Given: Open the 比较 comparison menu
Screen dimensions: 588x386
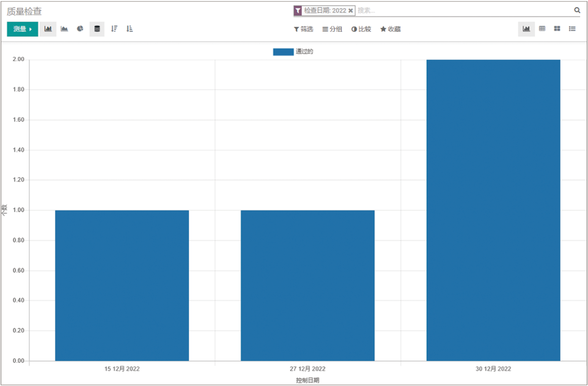Looking at the screenshot, I should click(x=361, y=29).
